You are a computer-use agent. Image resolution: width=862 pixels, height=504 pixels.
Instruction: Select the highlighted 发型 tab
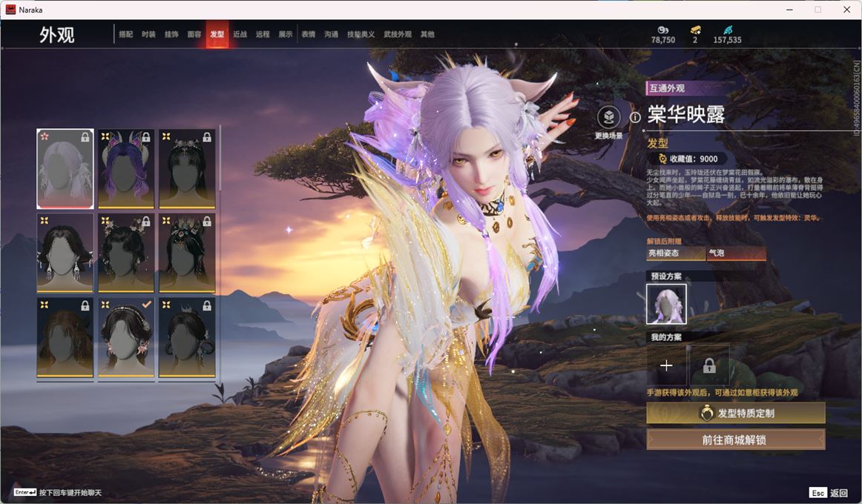[x=217, y=34]
